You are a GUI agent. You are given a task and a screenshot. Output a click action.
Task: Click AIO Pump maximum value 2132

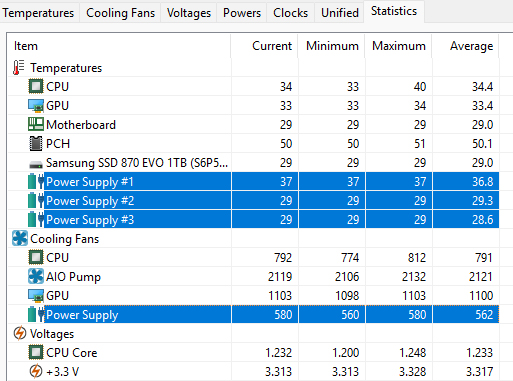click(x=414, y=277)
